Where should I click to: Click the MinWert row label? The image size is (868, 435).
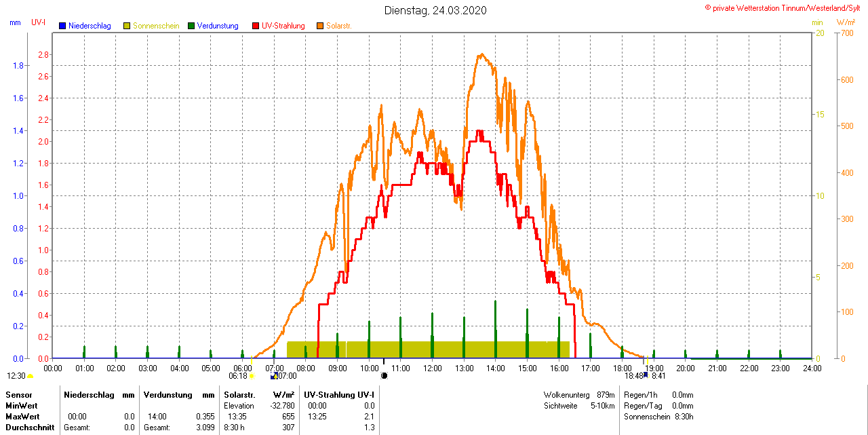(x=22, y=406)
